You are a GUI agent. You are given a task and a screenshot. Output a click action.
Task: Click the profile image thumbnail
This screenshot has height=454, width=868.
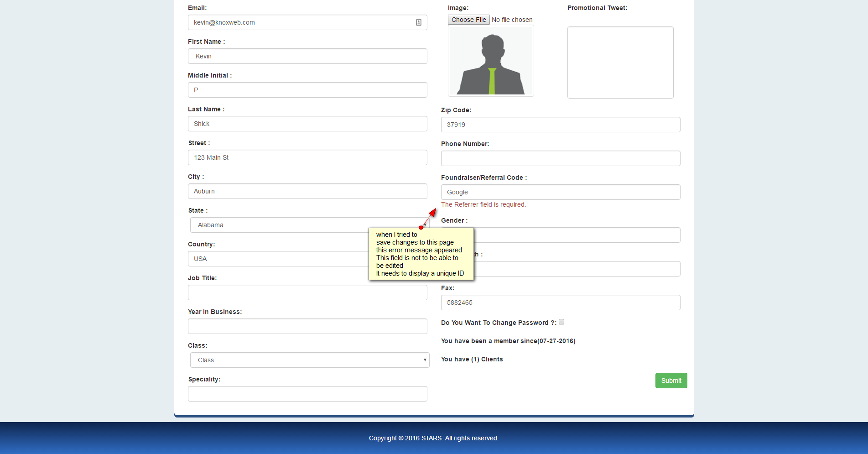[491, 61]
